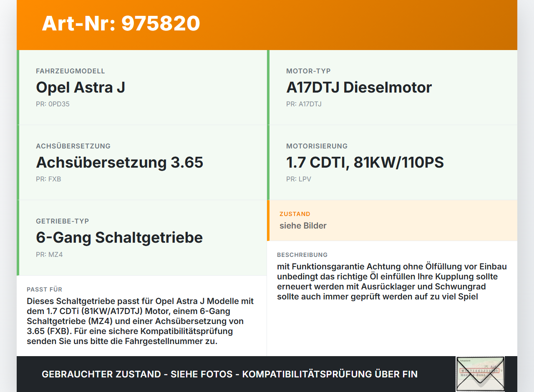Open the FAHRZEUGMODELL panel for Opel Astra J
The image size is (534, 392).
tap(142, 87)
